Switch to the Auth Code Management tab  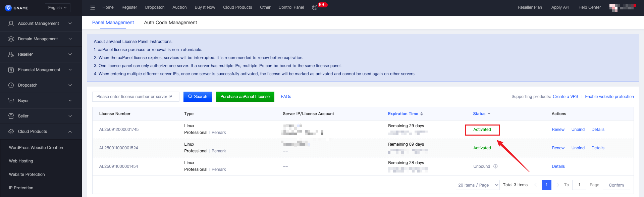170,22
